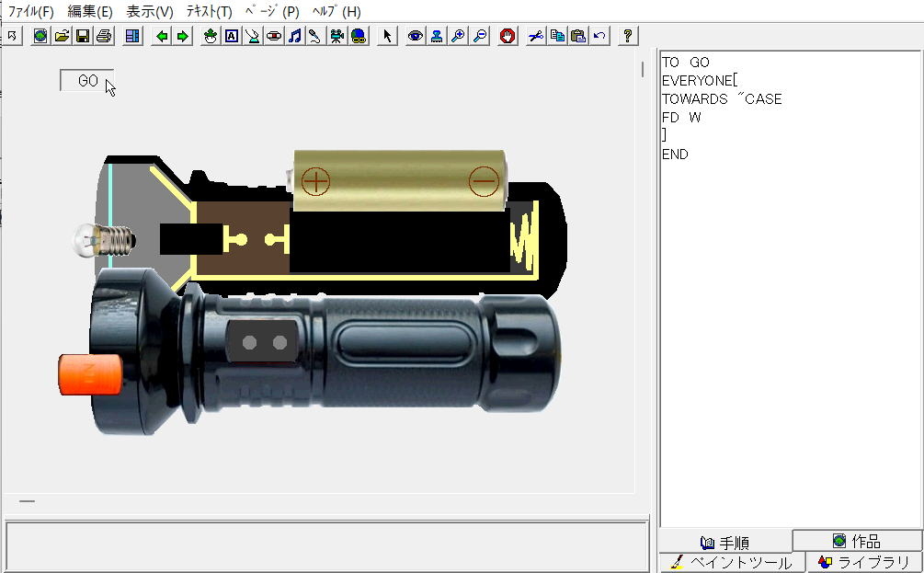Screen dimensions: 924x573
Task: Select the turtle hatch tool
Action: (x=210, y=36)
